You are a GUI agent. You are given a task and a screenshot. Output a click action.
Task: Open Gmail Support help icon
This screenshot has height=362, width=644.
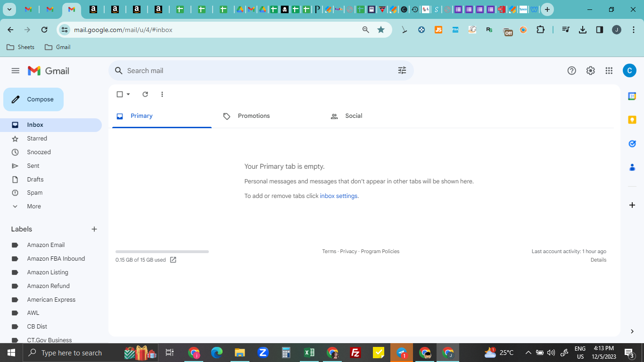(x=572, y=71)
